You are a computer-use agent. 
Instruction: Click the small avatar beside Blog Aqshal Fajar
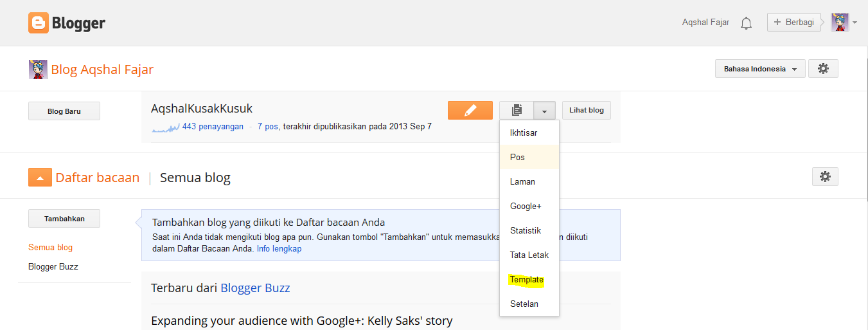pos(38,69)
